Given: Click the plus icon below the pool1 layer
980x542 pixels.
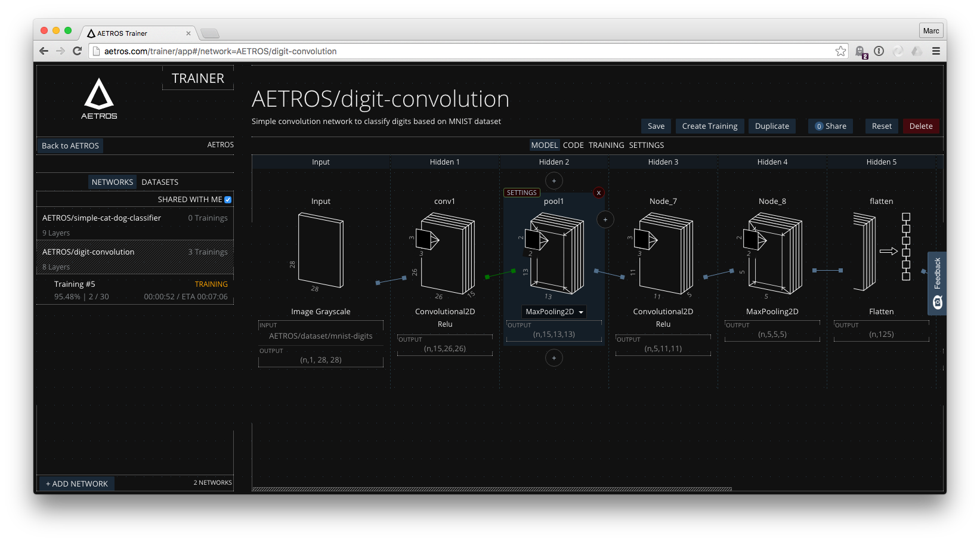Looking at the screenshot, I should [554, 358].
